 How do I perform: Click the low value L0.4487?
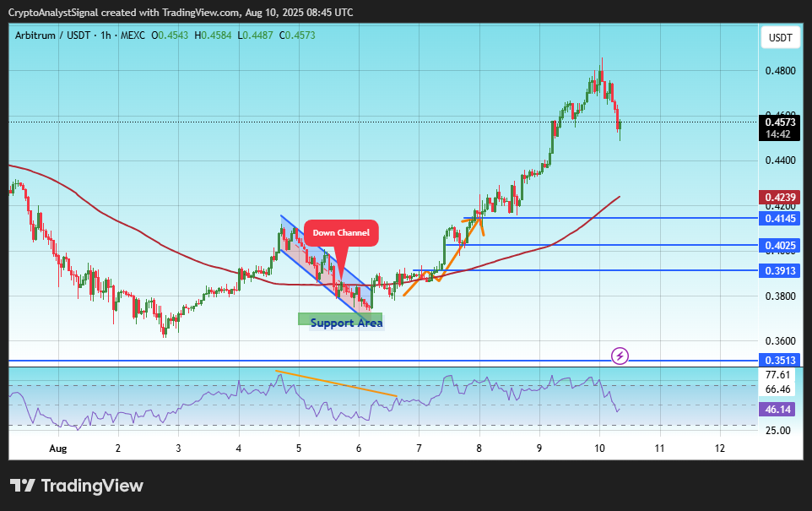(x=255, y=35)
